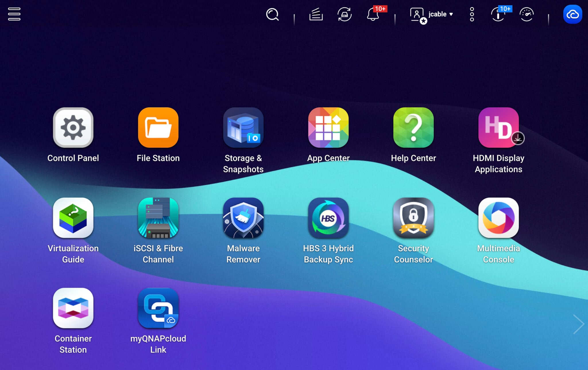Open the three-dot more options menu

472,14
